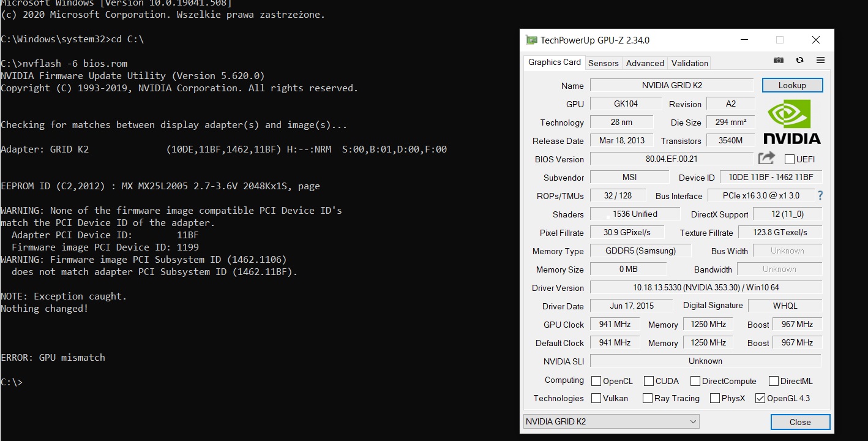This screenshot has width=868, height=441.
Task: Click the 'C:\>' prompt at console bottom
Action: [12, 382]
